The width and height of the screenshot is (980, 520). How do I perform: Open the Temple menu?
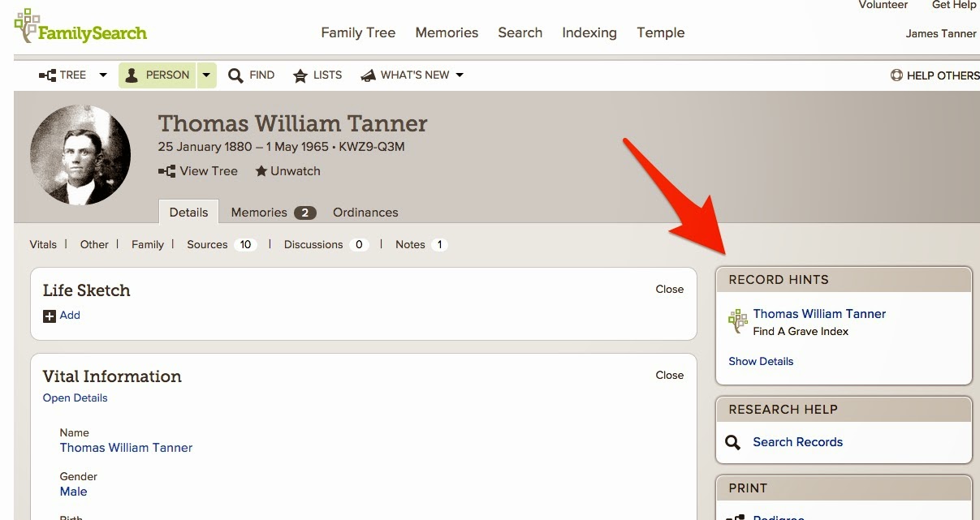click(661, 33)
